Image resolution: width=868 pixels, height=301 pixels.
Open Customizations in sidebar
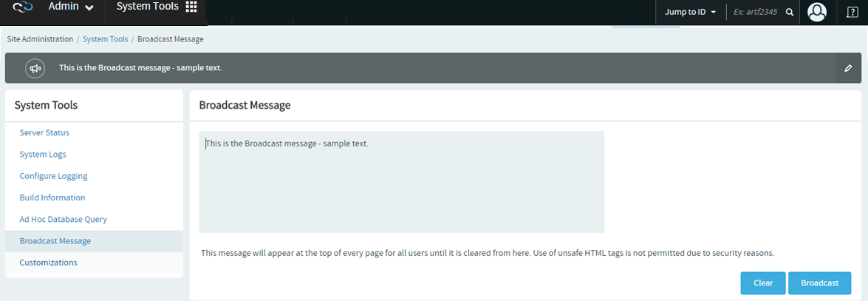[x=48, y=263]
